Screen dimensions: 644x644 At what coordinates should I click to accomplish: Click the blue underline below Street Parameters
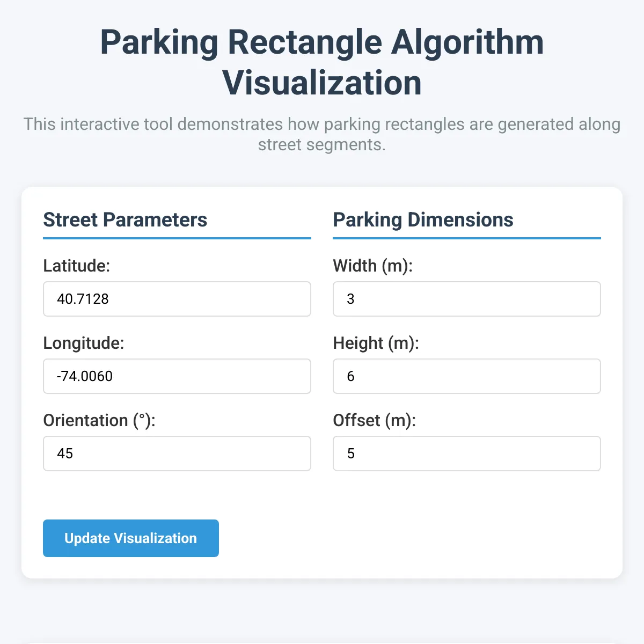177,238
